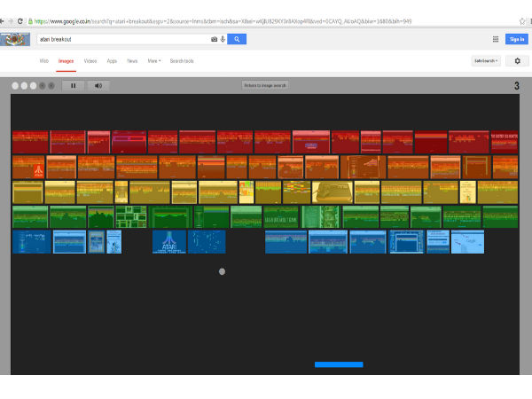Click the blue paddle in the game
Viewport: 532px width, 399px height.
339,364
